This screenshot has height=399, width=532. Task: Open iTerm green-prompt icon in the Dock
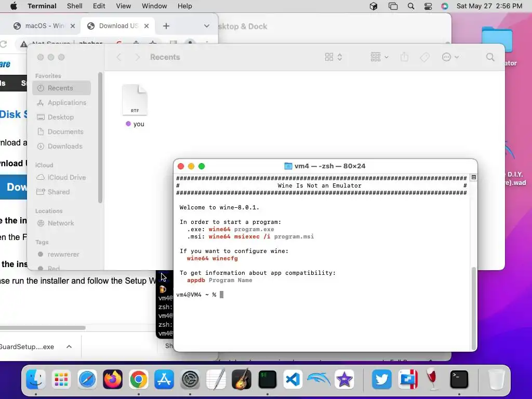point(268,379)
